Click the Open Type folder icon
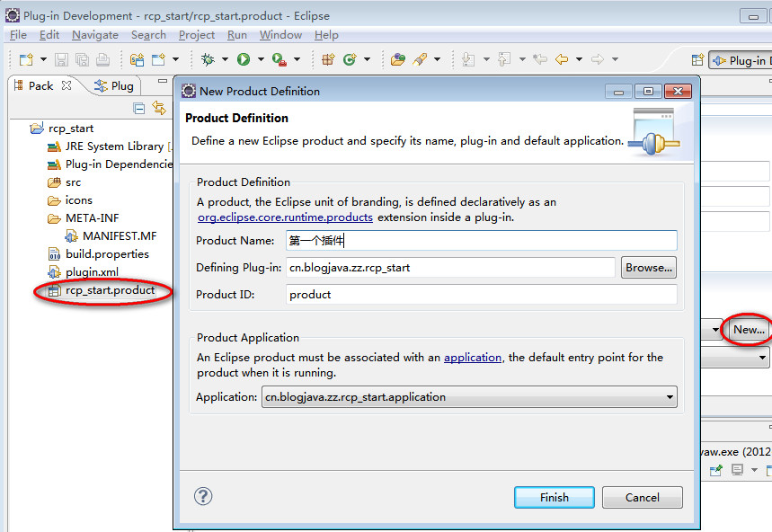 (x=398, y=59)
